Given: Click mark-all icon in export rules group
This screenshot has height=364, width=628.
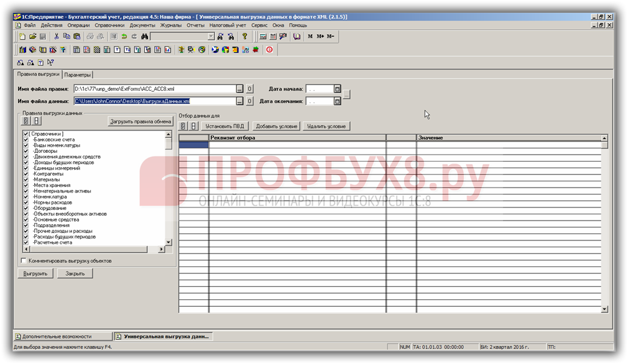Looking at the screenshot, I should tap(26, 121).
